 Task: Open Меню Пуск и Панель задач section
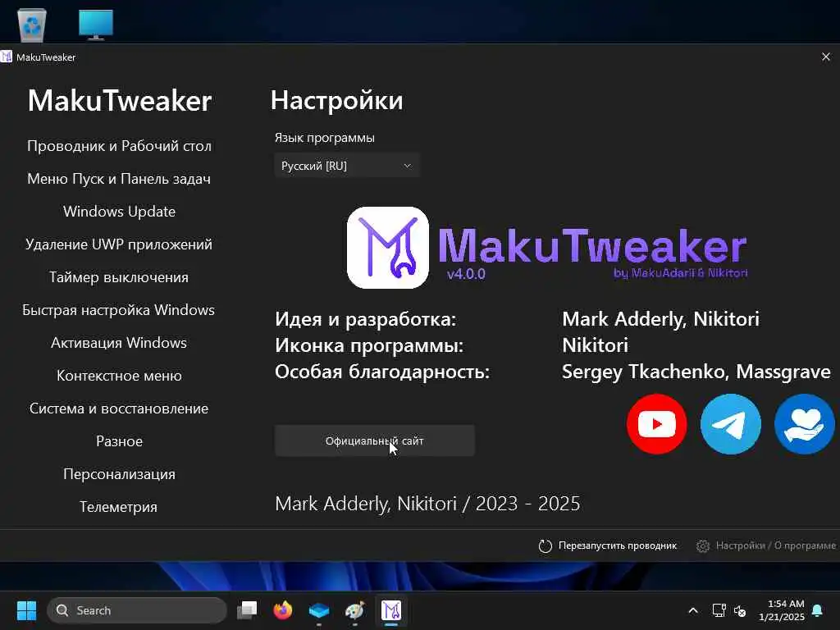pos(119,179)
